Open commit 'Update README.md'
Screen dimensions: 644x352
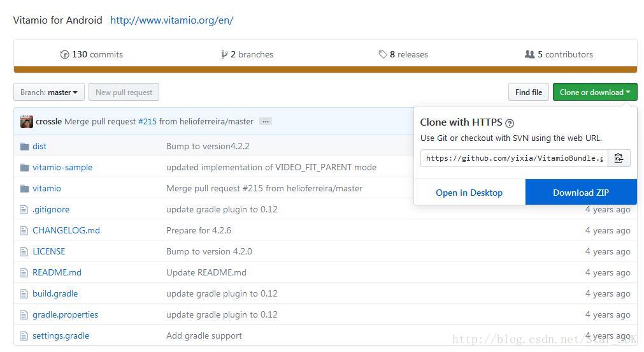[206, 272]
